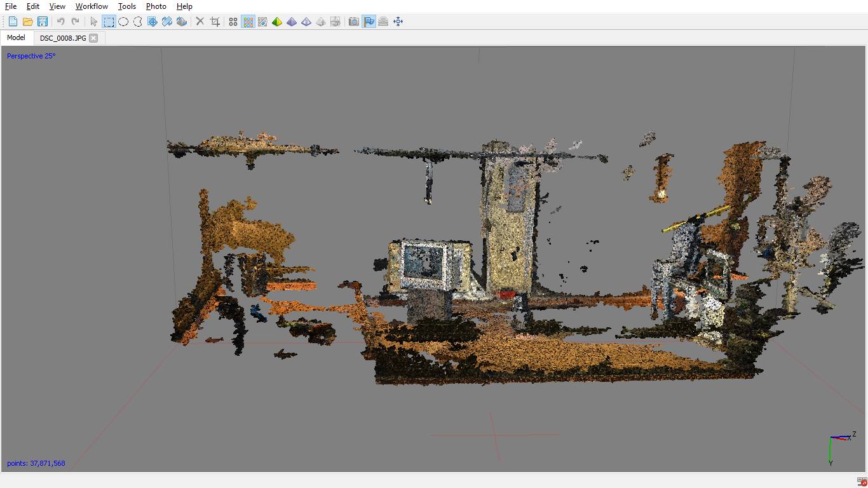The height and width of the screenshot is (488, 868).
Task: Choose the Circle Selection tool
Action: pyautogui.click(x=123, y=22)
